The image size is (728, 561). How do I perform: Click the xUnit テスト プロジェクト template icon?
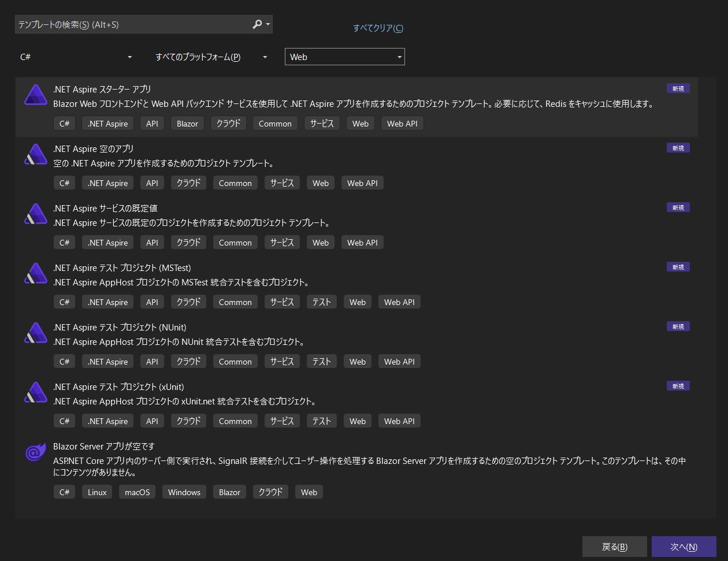[x=36, y=392]
